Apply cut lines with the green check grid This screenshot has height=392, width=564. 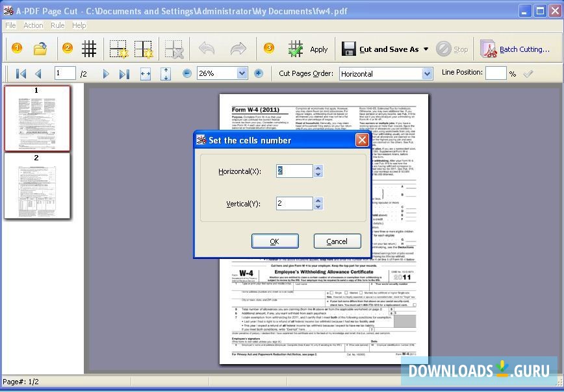(296, 49)
